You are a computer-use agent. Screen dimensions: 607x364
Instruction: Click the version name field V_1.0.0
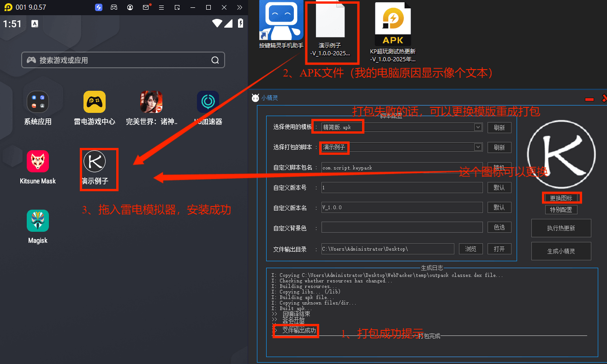402,207
